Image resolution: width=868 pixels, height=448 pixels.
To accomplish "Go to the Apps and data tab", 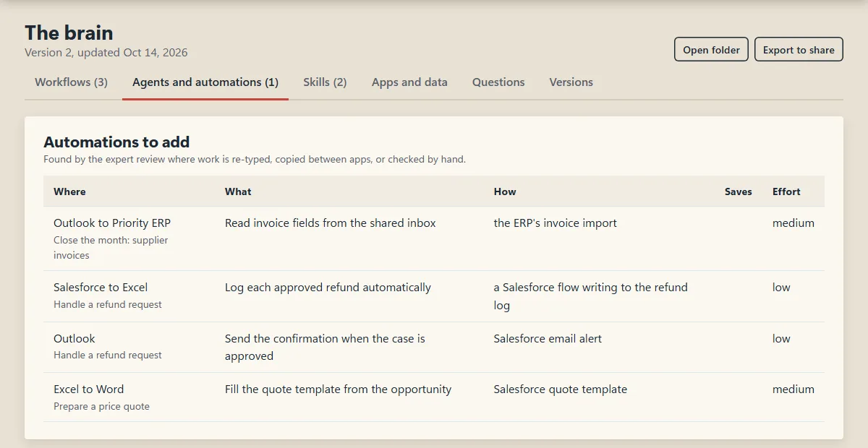I will [409, 82].
